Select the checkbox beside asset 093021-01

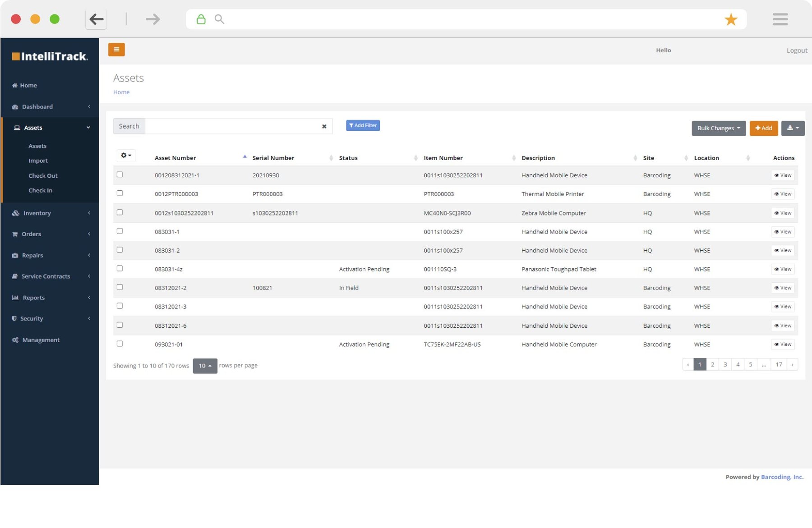click(x=120, y=343)
